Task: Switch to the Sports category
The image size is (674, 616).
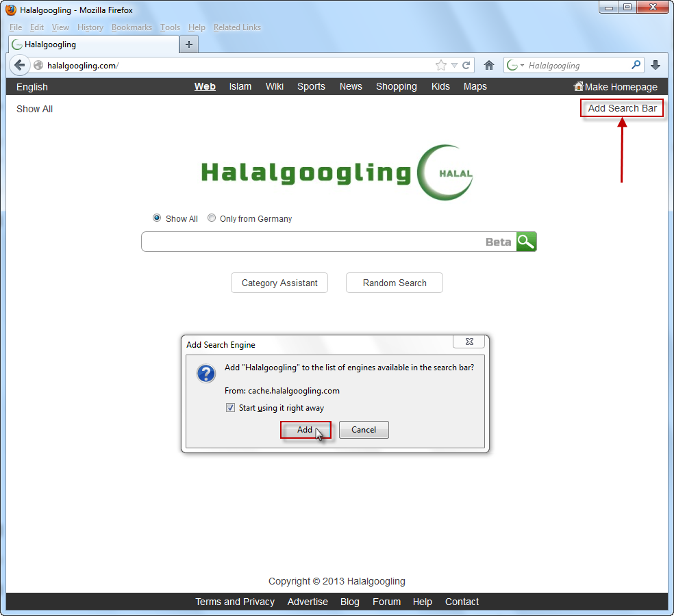Action: [x=311, y=86]
